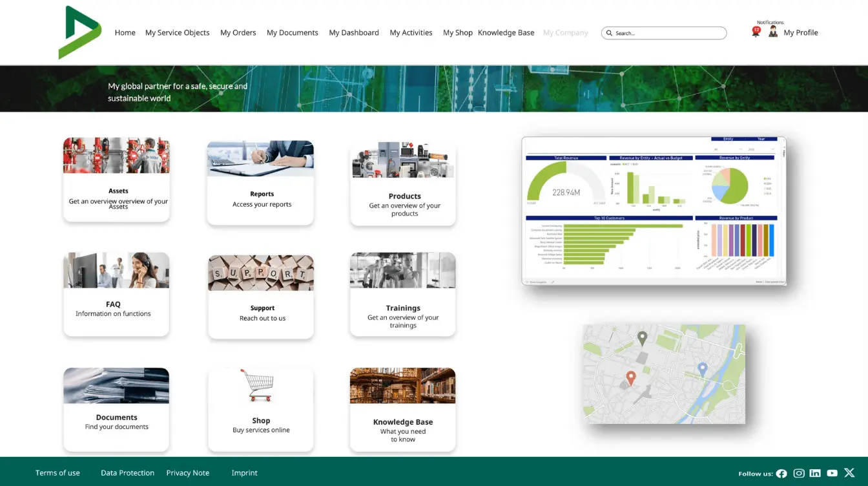Visit the LinkedIn page from the footer
The image size is (868, 486).
coord(815,473)
